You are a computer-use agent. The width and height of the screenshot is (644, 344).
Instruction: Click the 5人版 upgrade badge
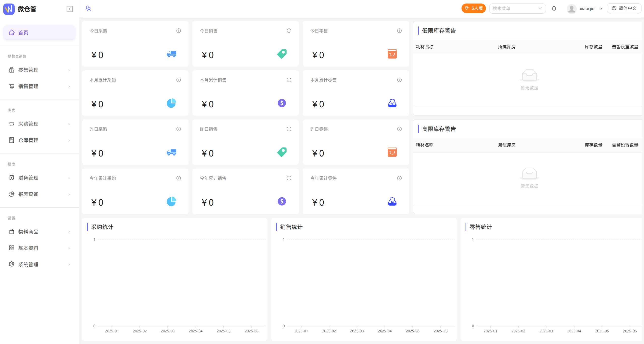[473, 8]
